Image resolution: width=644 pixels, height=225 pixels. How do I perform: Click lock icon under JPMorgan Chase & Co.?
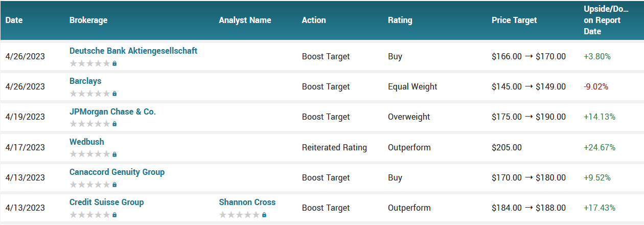[114, 124]
